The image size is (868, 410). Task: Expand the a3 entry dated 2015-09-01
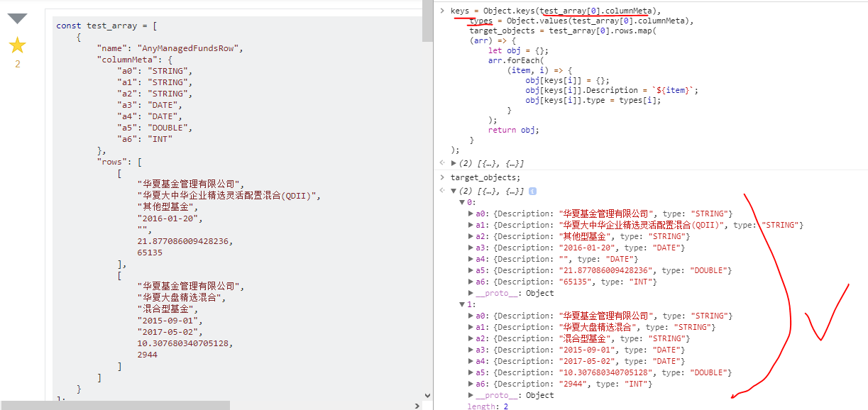pos(472,350)
